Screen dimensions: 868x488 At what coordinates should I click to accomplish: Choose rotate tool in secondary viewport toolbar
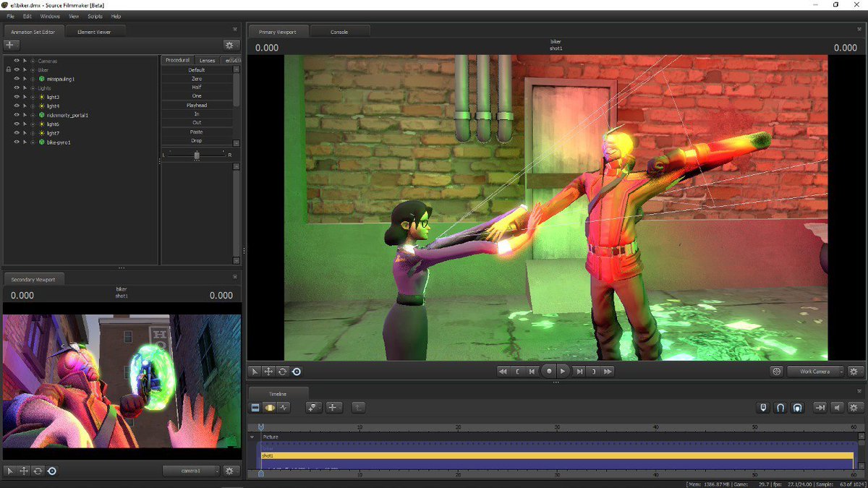(x=38, y=471)
